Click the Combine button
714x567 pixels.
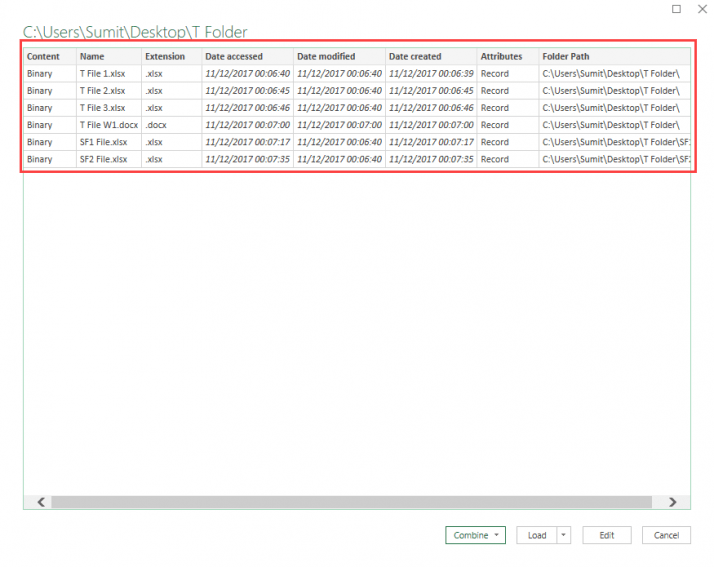[x=475, y=535]
